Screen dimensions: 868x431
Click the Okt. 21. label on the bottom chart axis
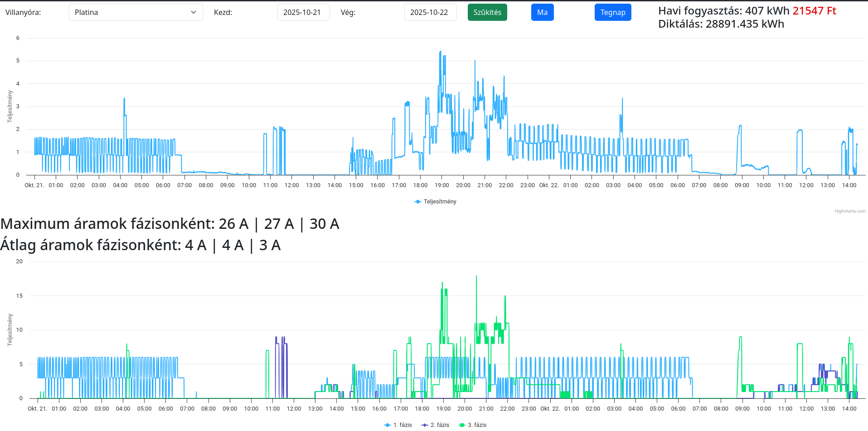[x=37, y=409]
